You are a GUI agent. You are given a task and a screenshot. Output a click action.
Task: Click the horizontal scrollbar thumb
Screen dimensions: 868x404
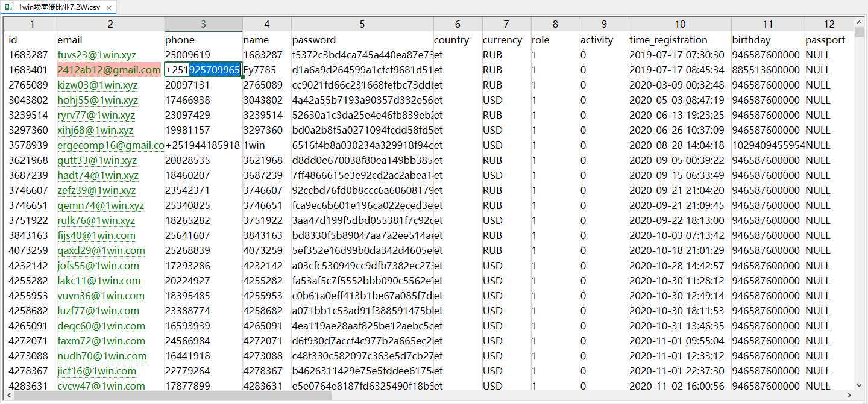(x=173, y=396)
